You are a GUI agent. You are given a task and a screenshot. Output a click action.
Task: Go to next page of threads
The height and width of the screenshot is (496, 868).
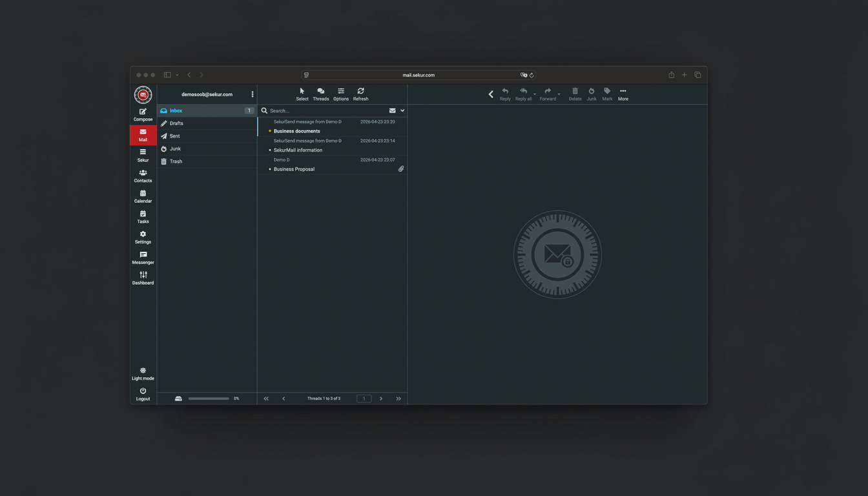(x=381, y=398)
